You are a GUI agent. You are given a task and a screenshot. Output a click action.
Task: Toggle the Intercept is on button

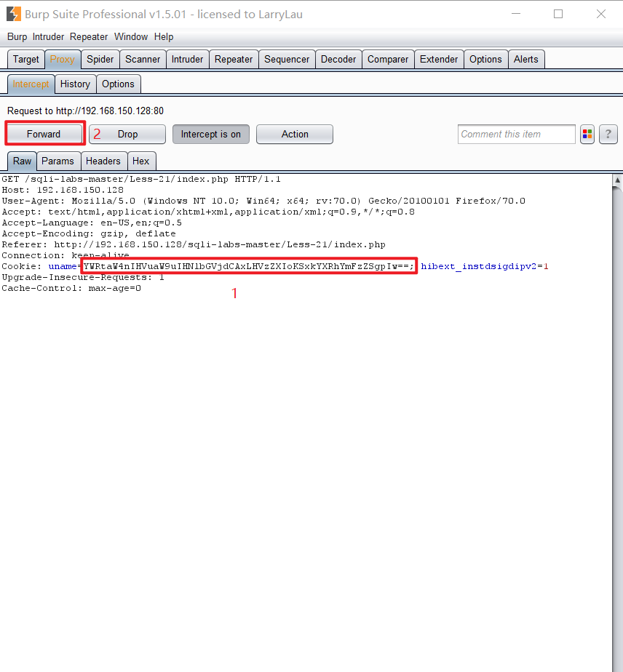[210, 135]
